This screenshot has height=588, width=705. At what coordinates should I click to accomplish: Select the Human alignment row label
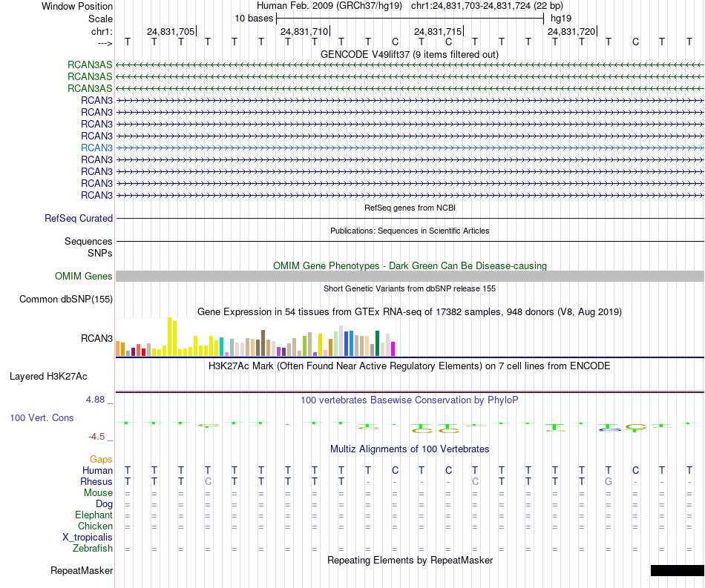point(97,470)
